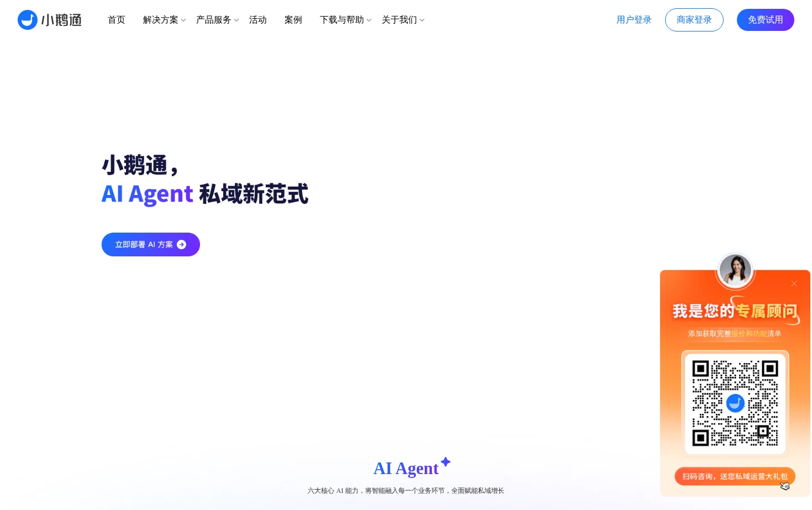This screenshot has height=510, width=812.
Task: Click the consultant avatar photo
Action: coord(735,271)
